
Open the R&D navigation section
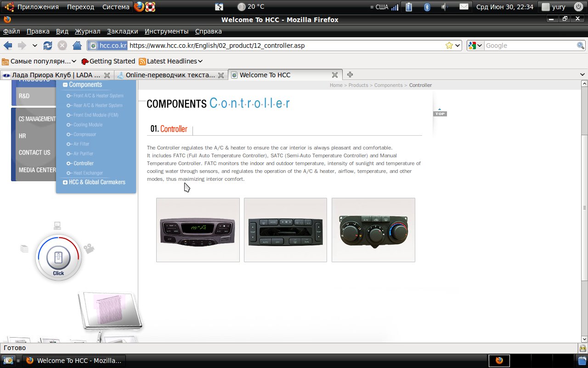click(x=24, y=96)
